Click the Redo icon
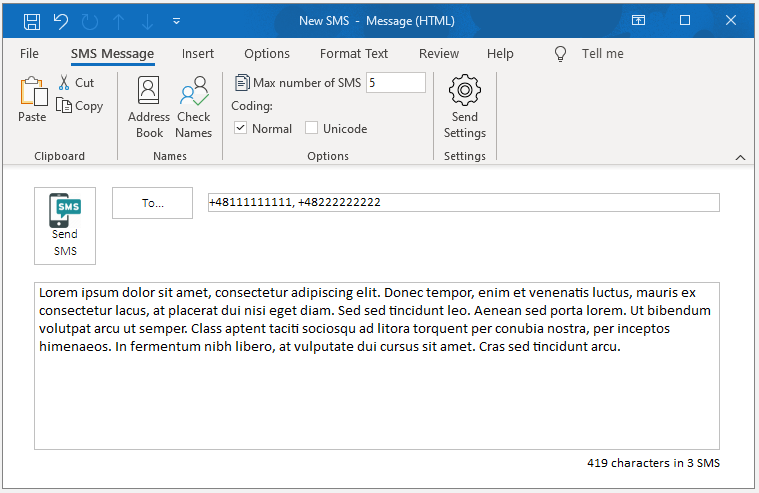The image size is (759, 493). click(90, 21)
